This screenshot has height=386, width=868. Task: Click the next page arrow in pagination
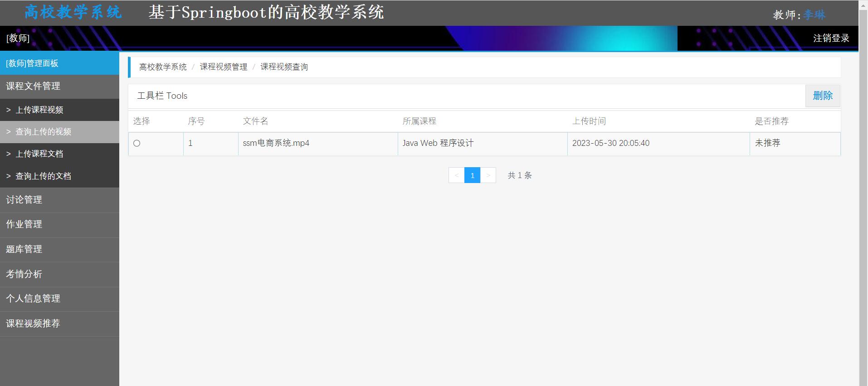click(488, 175)
